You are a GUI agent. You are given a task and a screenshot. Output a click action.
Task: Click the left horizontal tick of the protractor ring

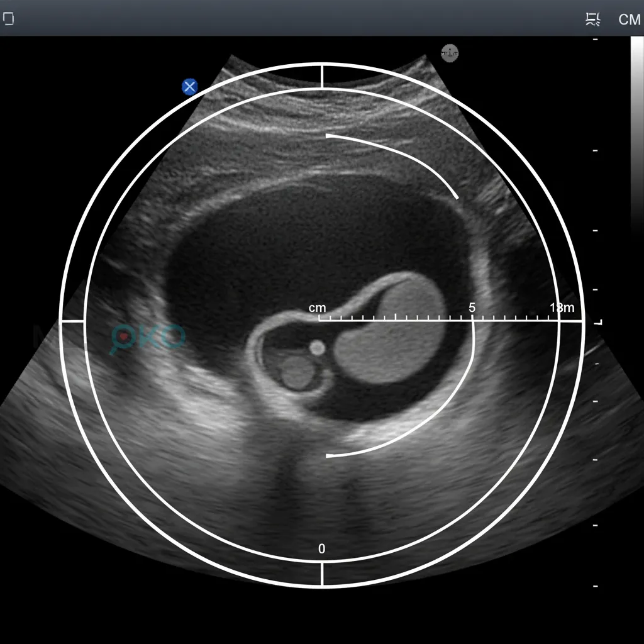coord(73,321)
